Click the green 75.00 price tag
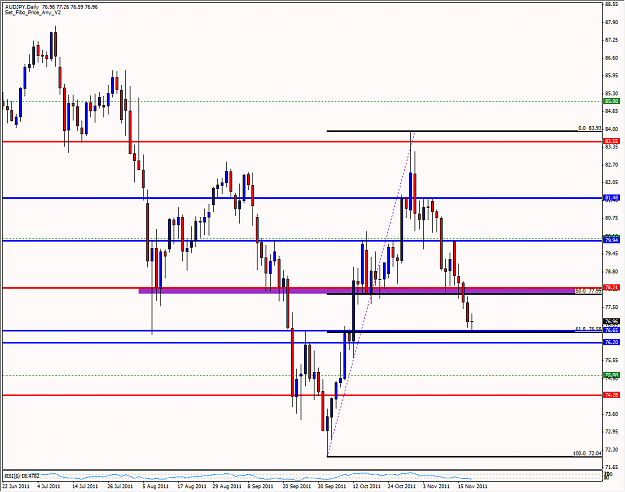Image resolution: width=625 pixels, height=492 pixels. [612, 375]
